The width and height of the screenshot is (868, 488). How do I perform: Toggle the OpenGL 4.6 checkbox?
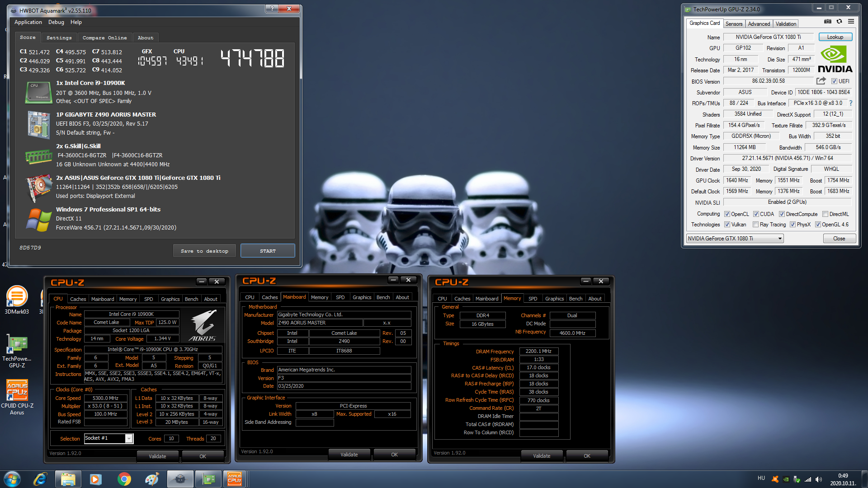click(818, 225)
